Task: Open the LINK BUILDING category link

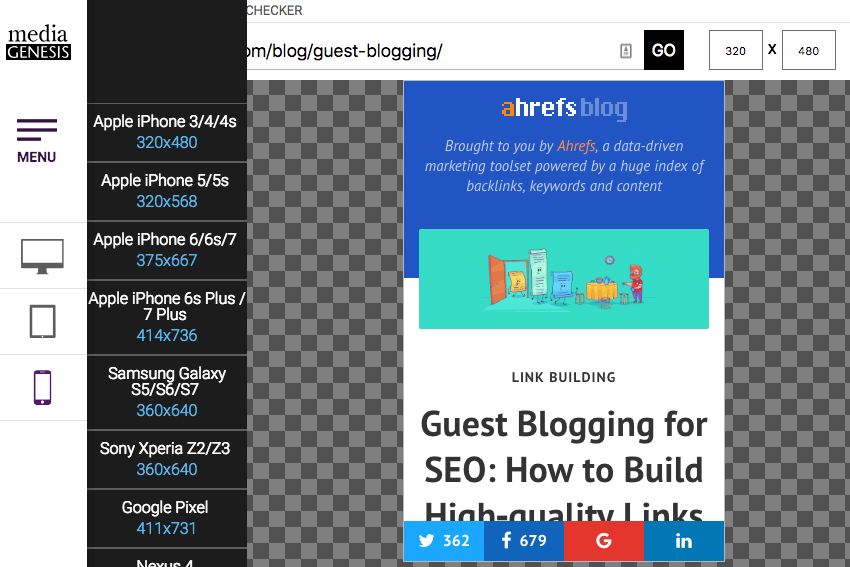Action: click(564, 377)
